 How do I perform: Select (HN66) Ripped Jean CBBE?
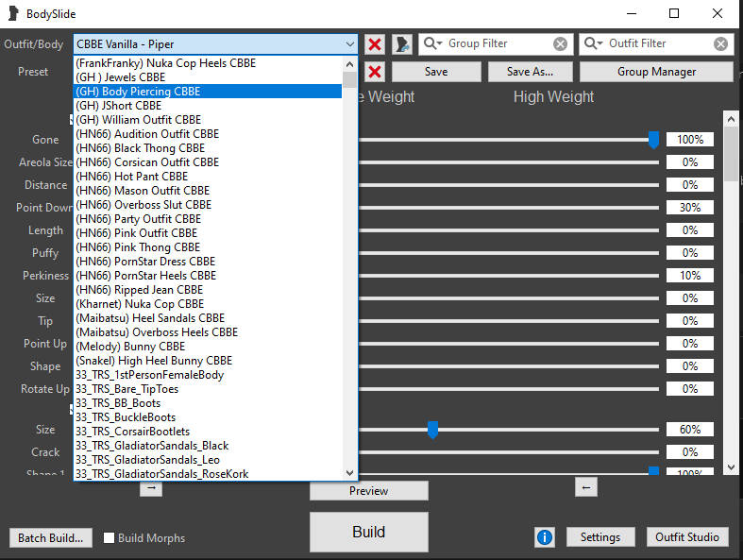click(x=208, y=290)
